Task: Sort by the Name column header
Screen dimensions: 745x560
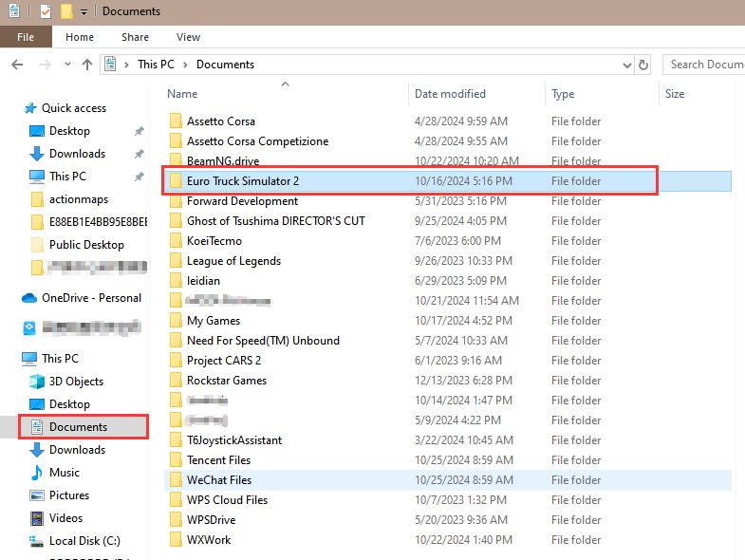Action: point(182,94)
